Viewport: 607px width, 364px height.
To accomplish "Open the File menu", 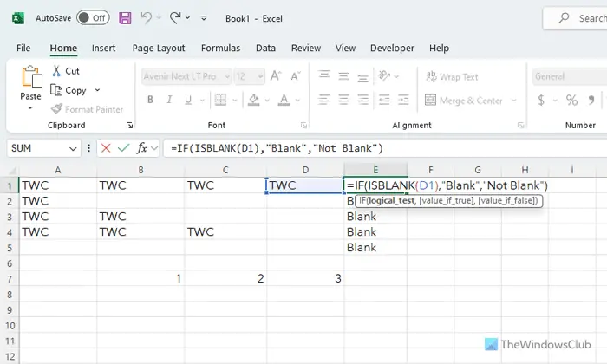I will click(23, 48).
